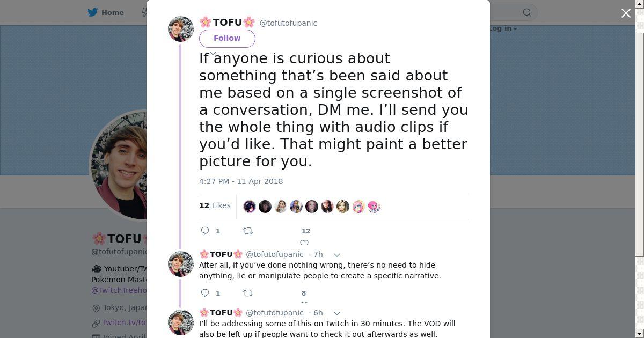Screen dimensions: 644x338
Task: Go to the Home tab
Action: (112, 12)
